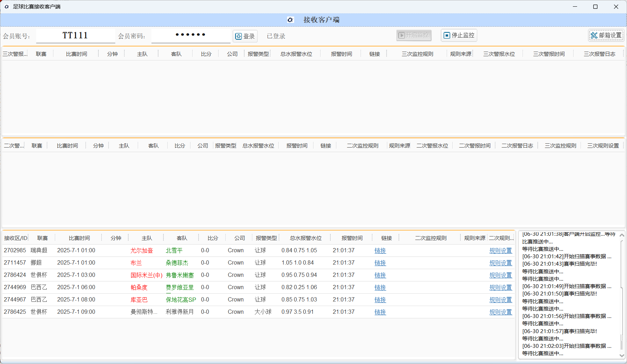Click 三次规则设置 column header
627x364 pixels.
[x=603, y=145]
